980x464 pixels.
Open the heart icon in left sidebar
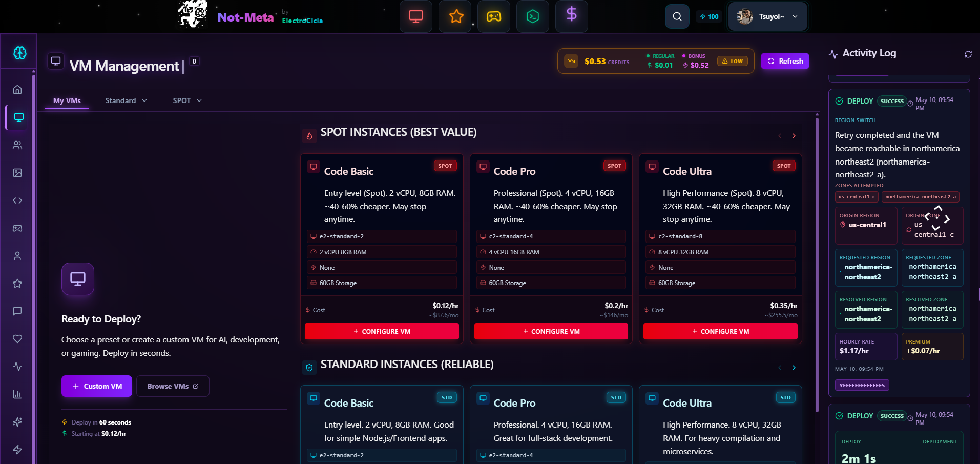click(17, 339)
